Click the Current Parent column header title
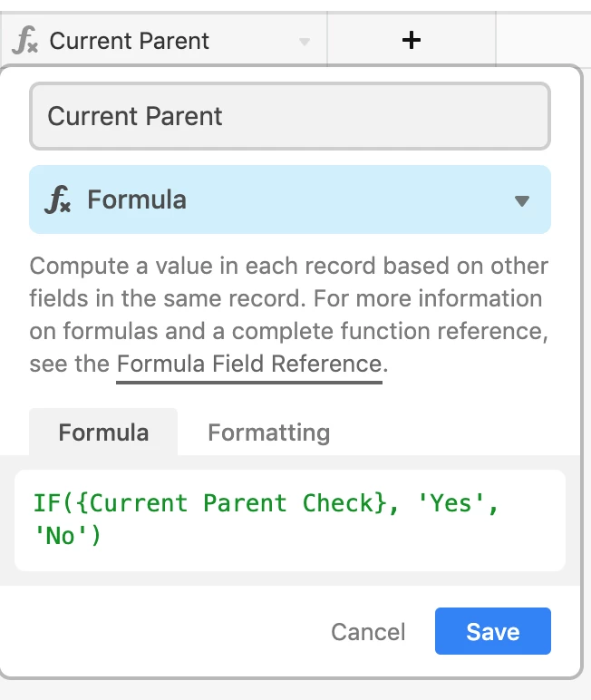Screen dimensions: 591x700 coord(130,41)
